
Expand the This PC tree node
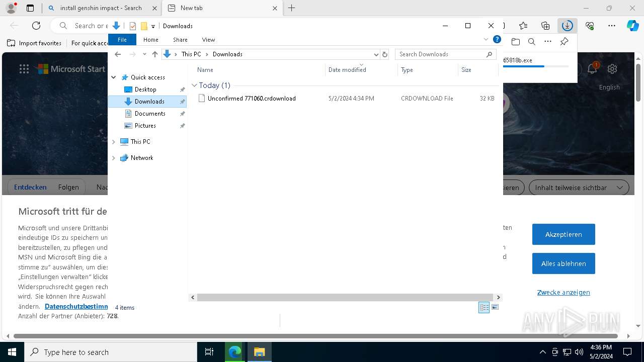[114, 142]
